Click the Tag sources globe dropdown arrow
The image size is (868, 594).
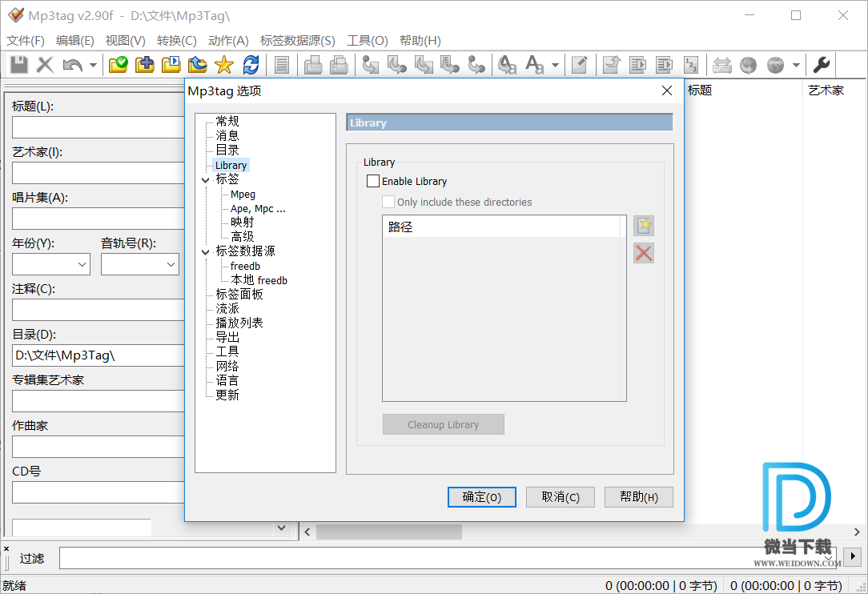coord(796,65)
